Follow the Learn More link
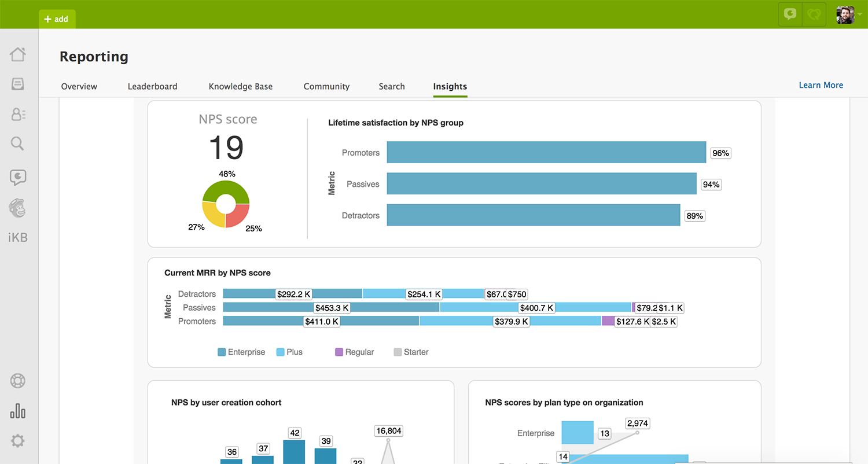The width and height of the screenshot is (868, 464). click(x=821, y=85)
